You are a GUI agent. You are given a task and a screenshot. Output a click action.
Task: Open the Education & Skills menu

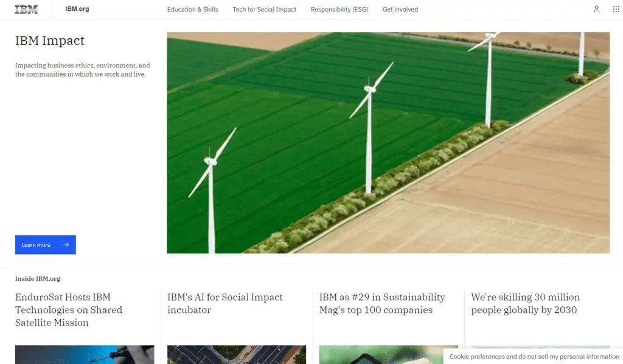pos(193,9)
